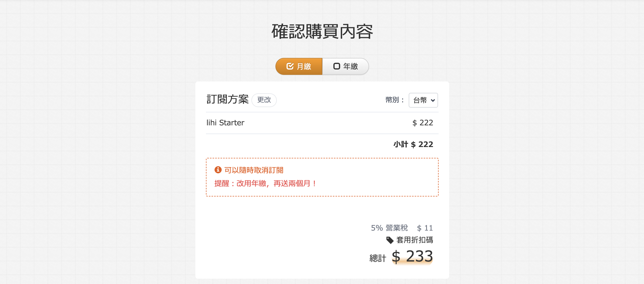
Task: Click the 訂閱方案 section heading
Action: coord(227,99)
